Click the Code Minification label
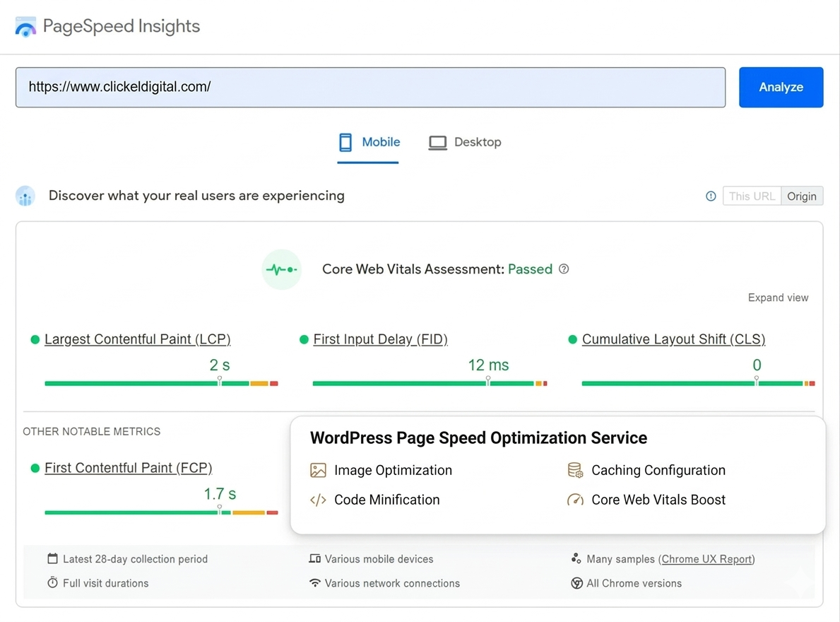Viewport: 840px width, 622px height. click(386, 500)
